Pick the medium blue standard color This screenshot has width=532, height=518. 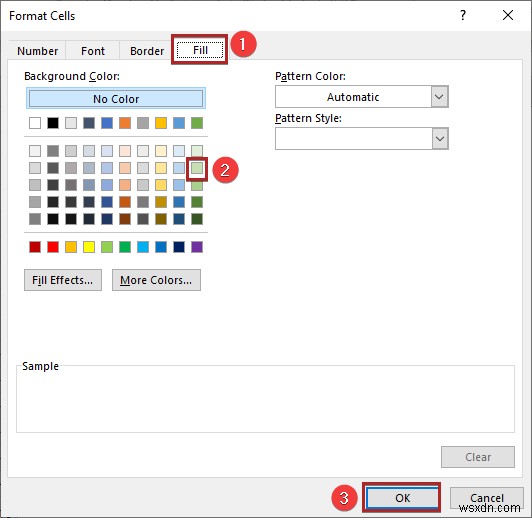(x=161, y=247)
